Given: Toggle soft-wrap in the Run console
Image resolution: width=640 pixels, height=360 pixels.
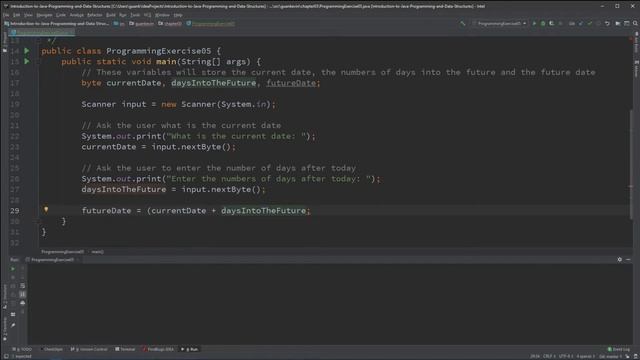Looking at the screenshot, I should (22, 286).
